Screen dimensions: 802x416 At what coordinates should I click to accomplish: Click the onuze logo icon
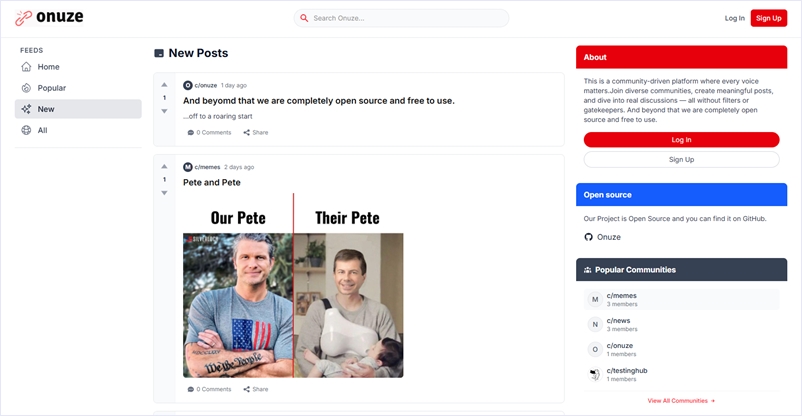pyautogui.click(x=24, y=17)
